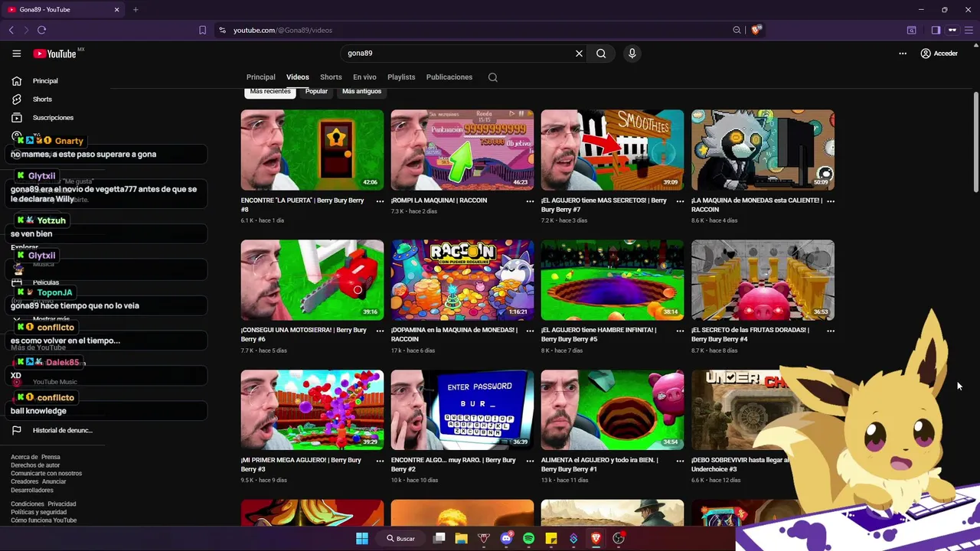Select the Más antiguos filter chip
This screenshot has width=980, height=551.
point(361,92)
